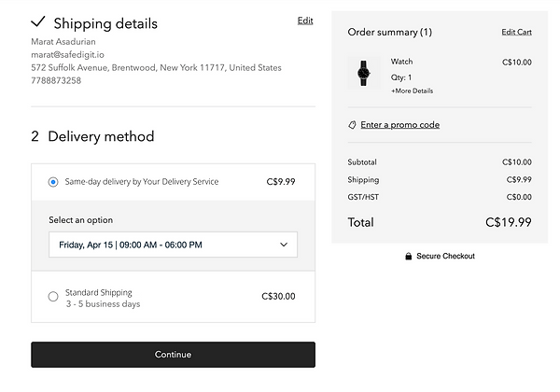This screenshot has width=560, height=392.
Task: Click the Subtotal row label
Action: [x=362, y=162]
